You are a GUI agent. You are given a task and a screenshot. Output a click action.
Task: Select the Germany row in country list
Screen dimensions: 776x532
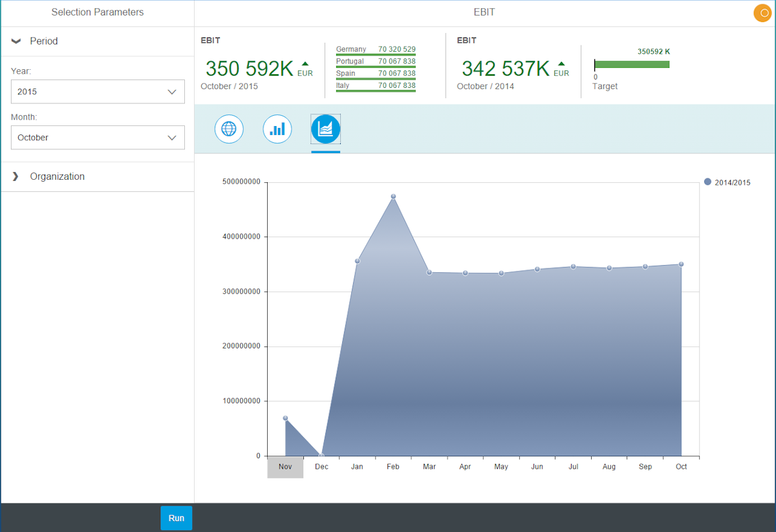coord(376,50)
